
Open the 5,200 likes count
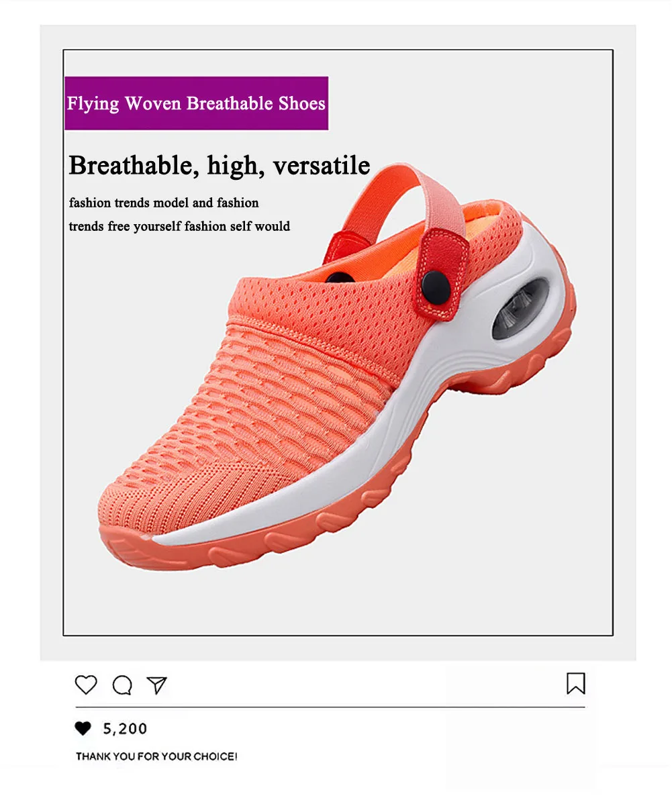click(x=125, y=729)
